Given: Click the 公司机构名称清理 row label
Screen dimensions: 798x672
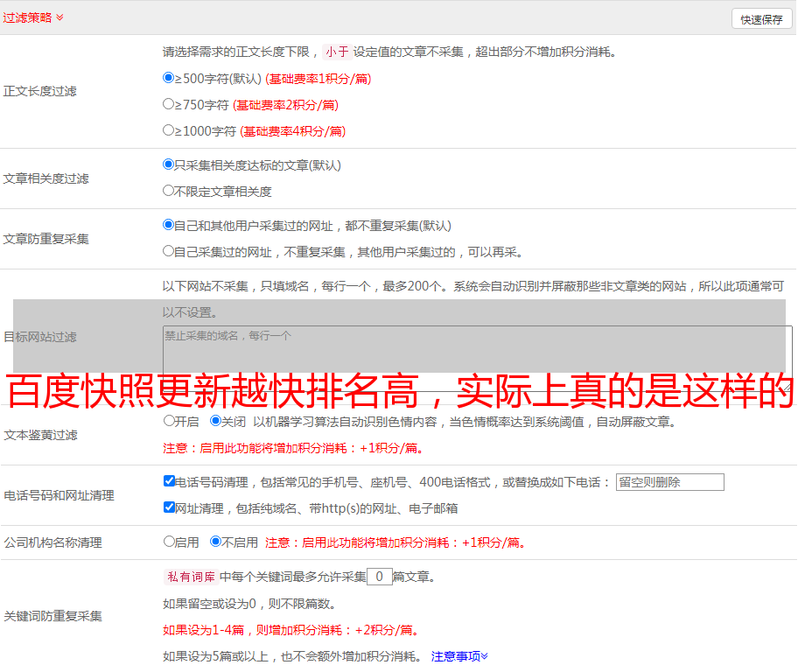Looking at the screenshot, I should tap(52, 542).
